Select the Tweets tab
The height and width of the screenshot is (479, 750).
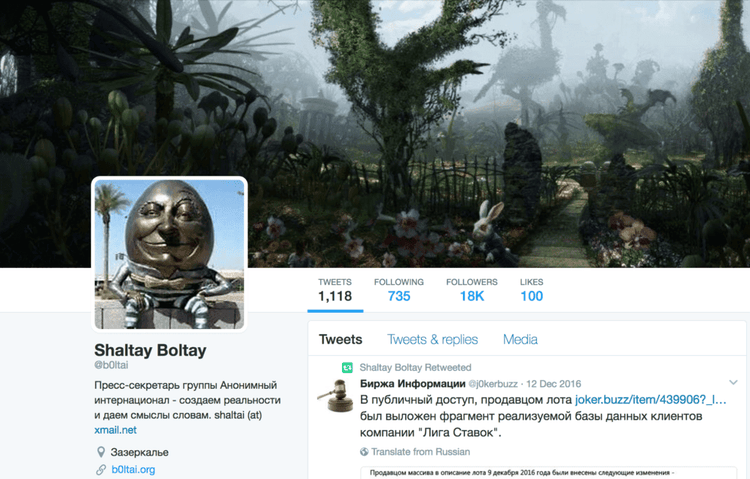point(341,339)
